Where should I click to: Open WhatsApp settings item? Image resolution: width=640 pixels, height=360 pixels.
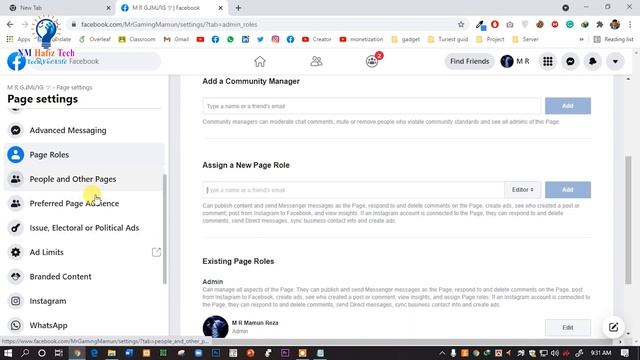point(84,325)
